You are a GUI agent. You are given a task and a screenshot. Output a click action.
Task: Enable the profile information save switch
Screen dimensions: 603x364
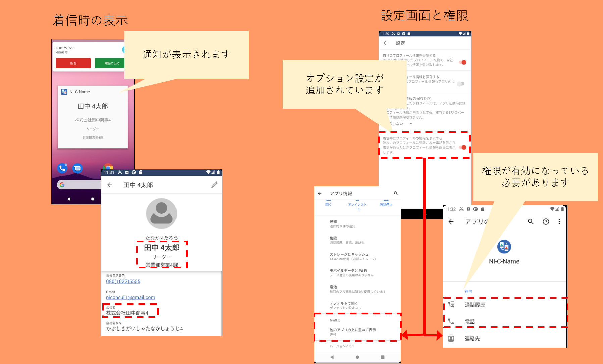click(461, 84)
